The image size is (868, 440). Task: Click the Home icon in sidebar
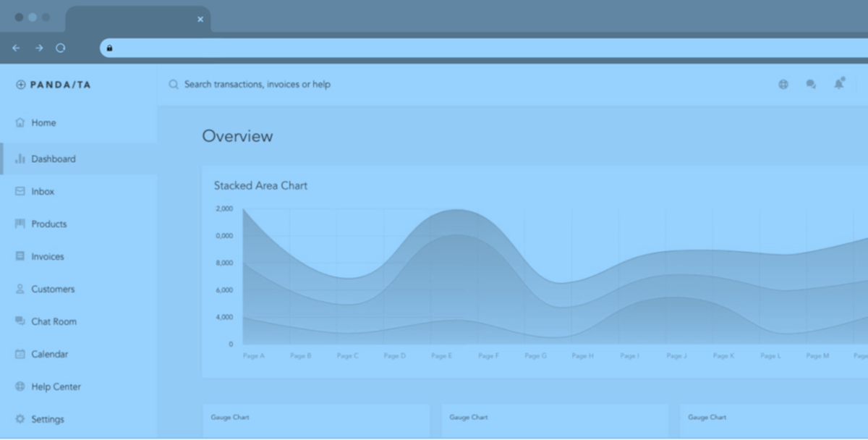coord(20,123)
